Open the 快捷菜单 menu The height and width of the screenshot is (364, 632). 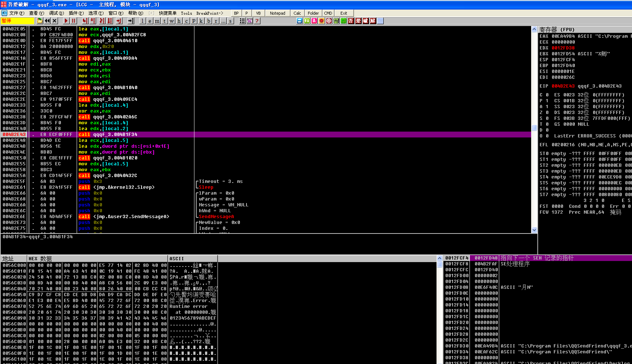point(168,13)
